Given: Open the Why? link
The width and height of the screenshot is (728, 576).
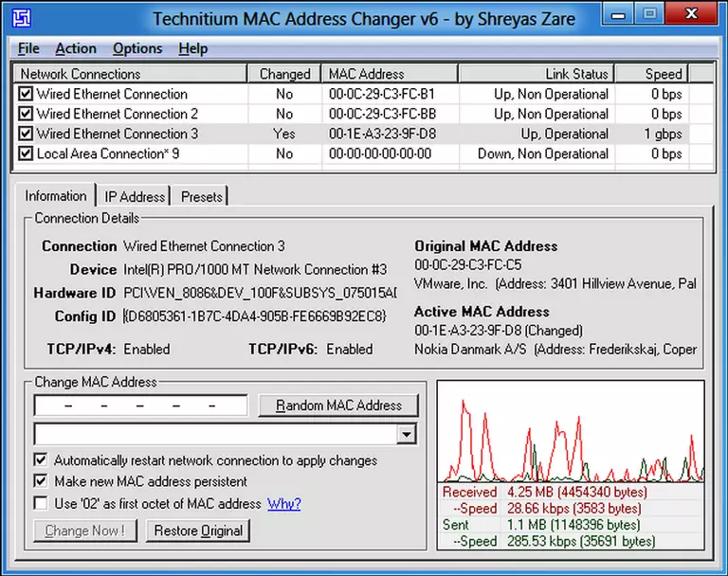Looking at the screenshot, I should [x=283, y=503].
